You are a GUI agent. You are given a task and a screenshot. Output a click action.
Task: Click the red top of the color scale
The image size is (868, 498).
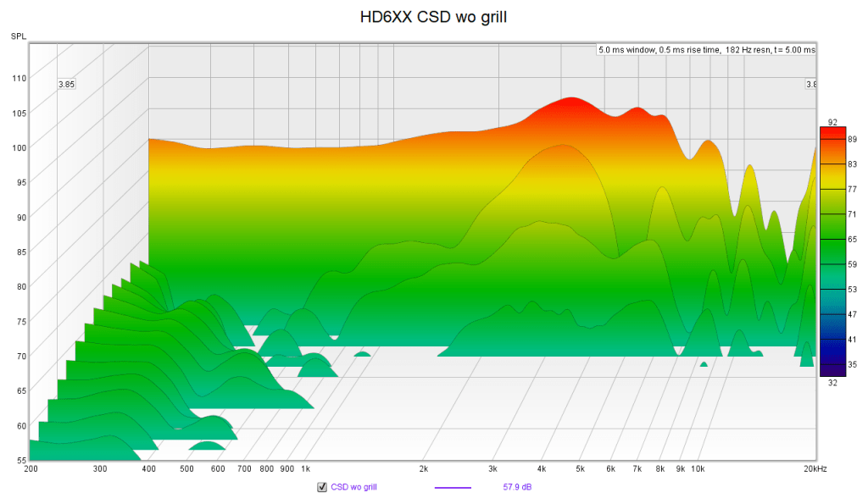[832, 134]
